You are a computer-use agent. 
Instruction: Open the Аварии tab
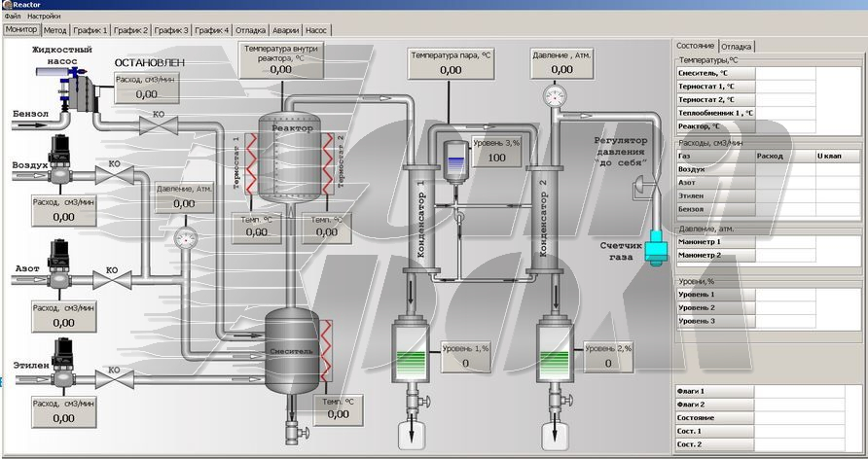pos(286,30)
